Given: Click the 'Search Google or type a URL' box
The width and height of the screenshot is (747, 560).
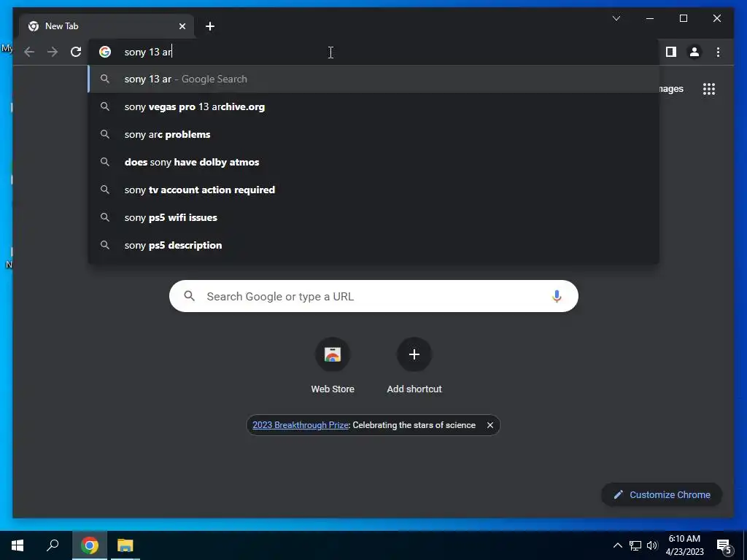Looking at the screenshot, I should click(373, 296).
